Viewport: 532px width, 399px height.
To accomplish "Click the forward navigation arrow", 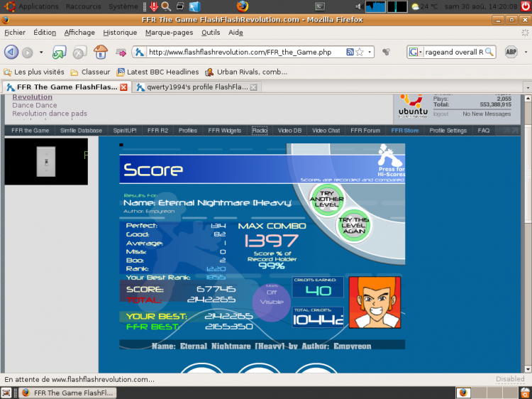I will tap(28, 53).
